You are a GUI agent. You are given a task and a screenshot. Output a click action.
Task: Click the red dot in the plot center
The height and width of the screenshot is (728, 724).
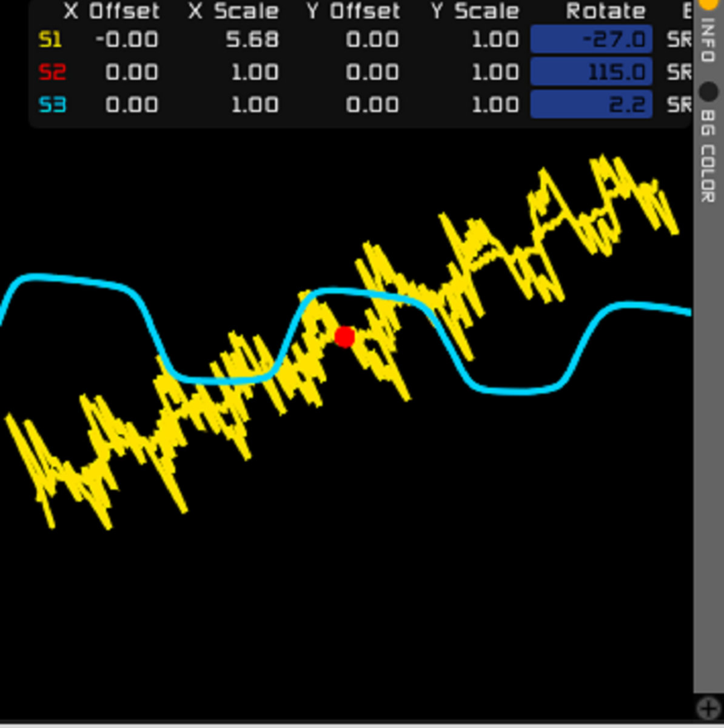pos(344,337)
